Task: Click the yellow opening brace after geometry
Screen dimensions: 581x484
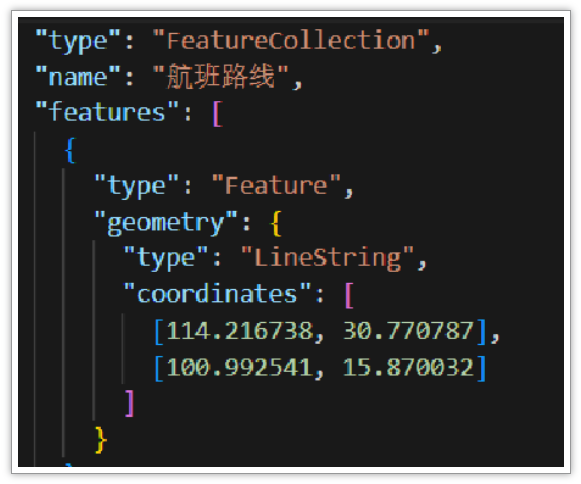Action: tap(276, 223)
